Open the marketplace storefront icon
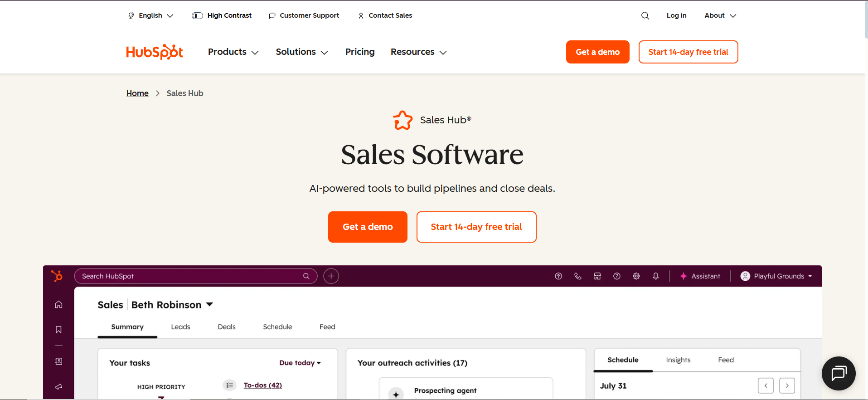The height and width of the screenshot is (400, 868). pos(597,276)
